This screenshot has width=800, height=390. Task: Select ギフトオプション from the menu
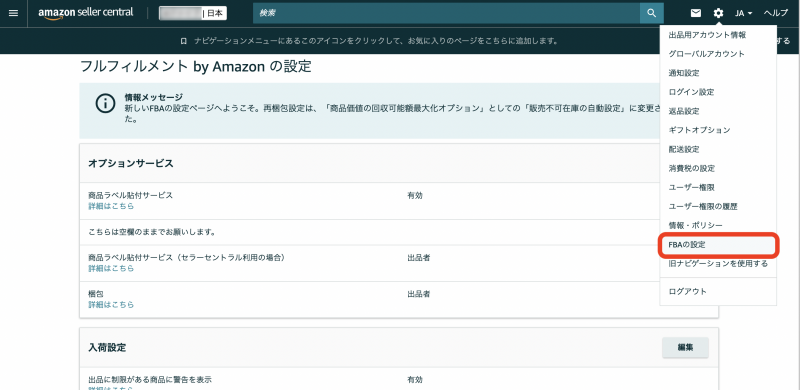(699, 130)
